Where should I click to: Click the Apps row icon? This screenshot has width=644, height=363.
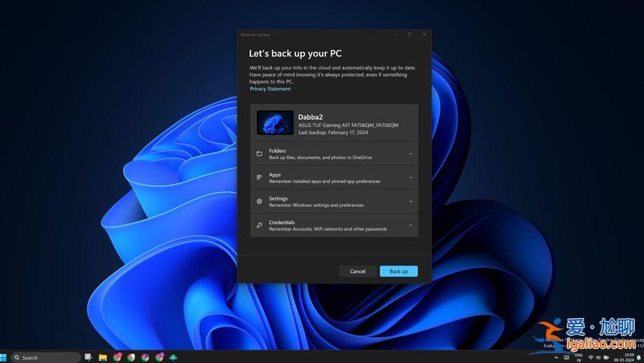click(259, 177)
